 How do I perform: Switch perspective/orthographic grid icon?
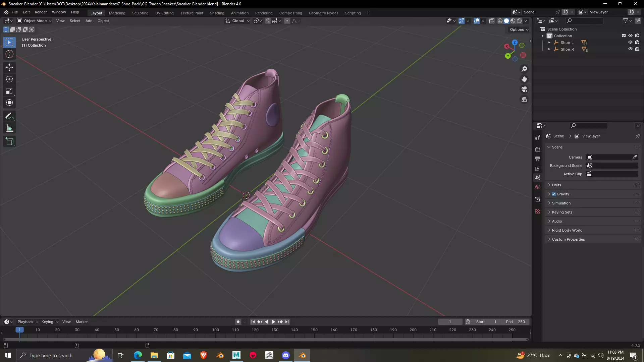524,100
